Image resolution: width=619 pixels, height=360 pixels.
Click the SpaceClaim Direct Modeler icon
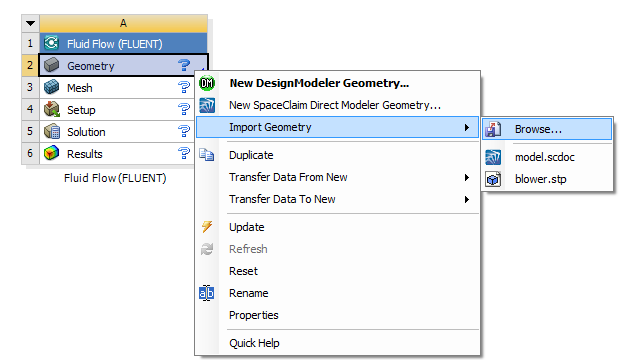(x=207, y=105)
